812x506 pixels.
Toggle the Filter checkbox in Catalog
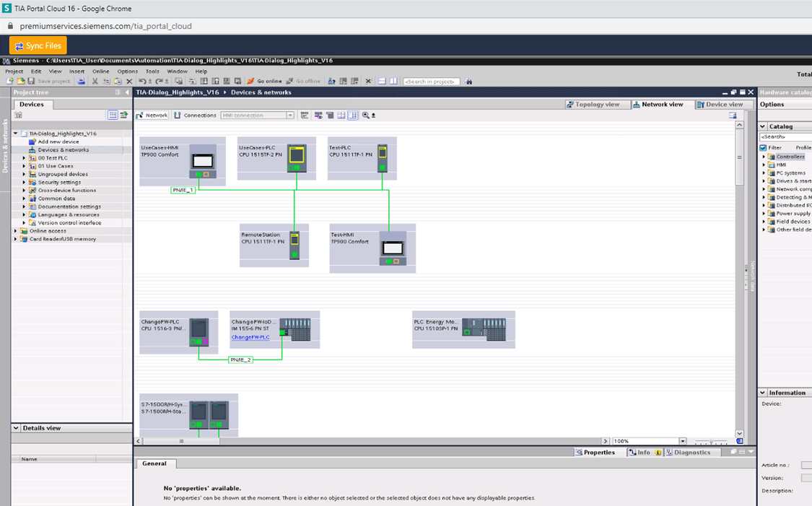click(x=763, y=147)
